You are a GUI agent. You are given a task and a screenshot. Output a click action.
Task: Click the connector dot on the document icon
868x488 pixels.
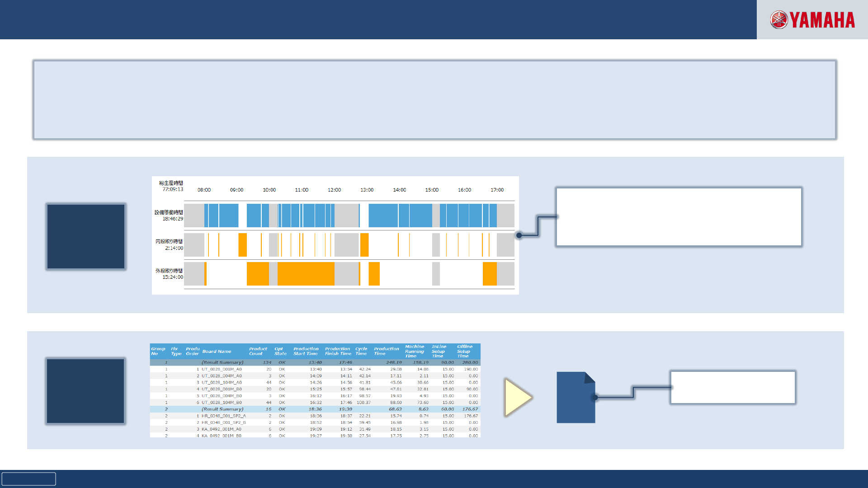[595, 398]
